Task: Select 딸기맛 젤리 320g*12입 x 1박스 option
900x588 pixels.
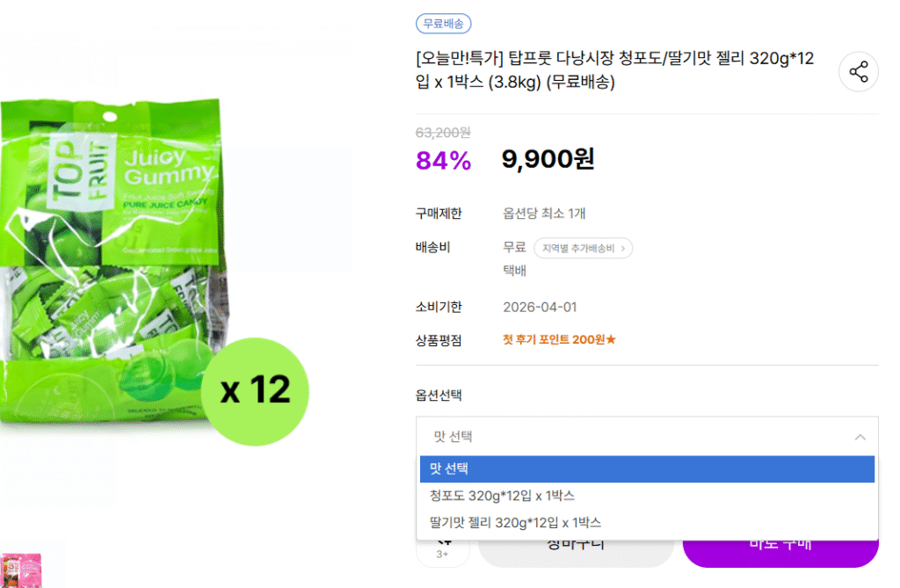Action: coord(515,523)
